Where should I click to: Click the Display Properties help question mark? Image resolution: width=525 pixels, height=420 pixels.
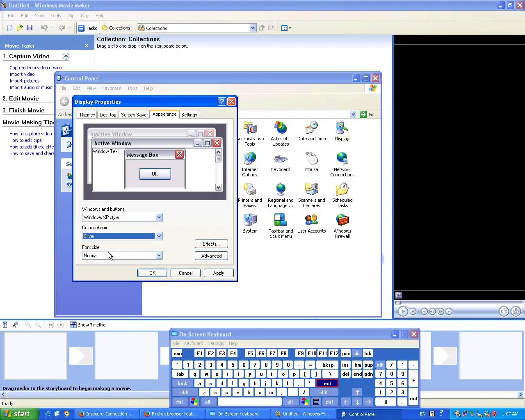pos(222,102)
